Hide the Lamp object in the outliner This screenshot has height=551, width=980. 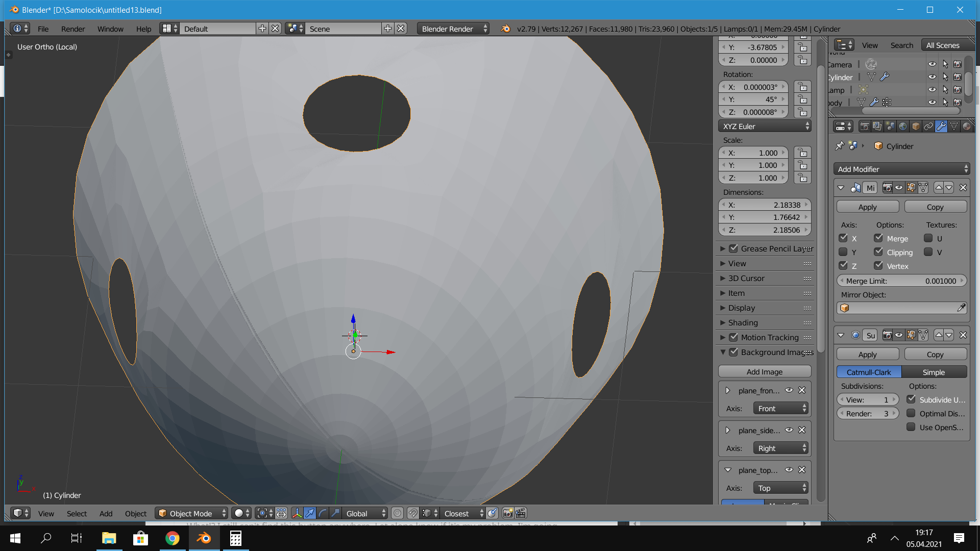pos(933,90)
